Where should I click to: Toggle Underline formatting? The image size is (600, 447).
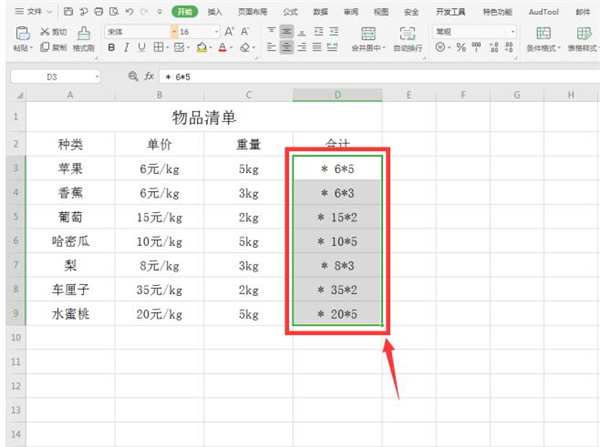click(141, 47)
